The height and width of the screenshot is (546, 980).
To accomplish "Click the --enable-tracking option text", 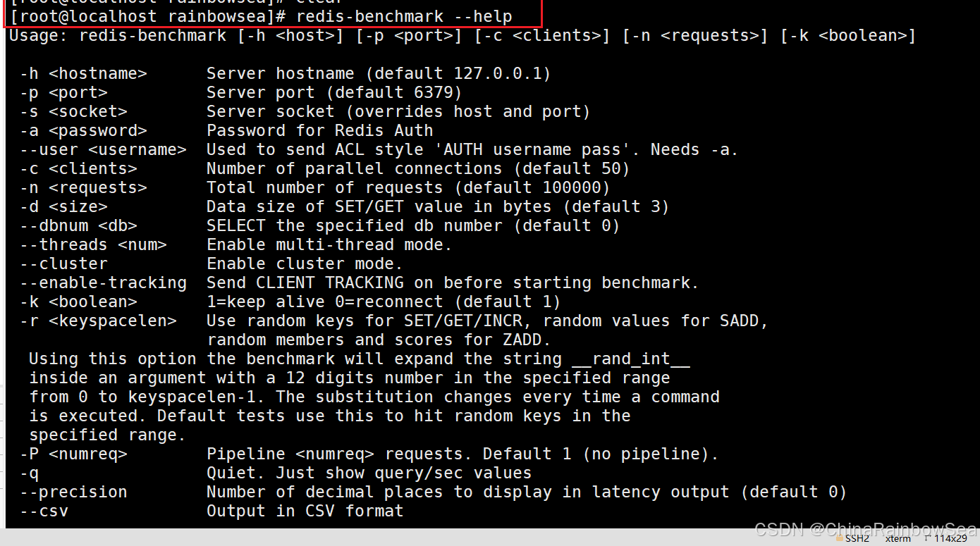I will [103, 283].
